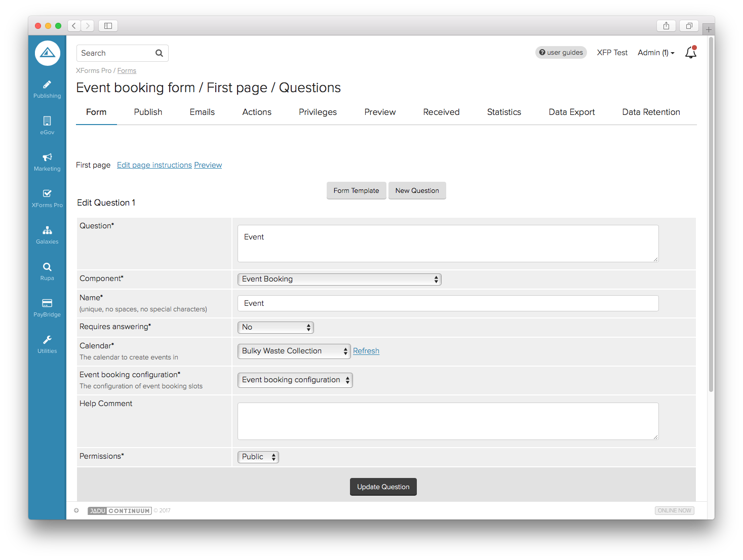Viewport: 743px width, 560px height.
Task: Switch to the Data Export tab
Action: point(571,112)
